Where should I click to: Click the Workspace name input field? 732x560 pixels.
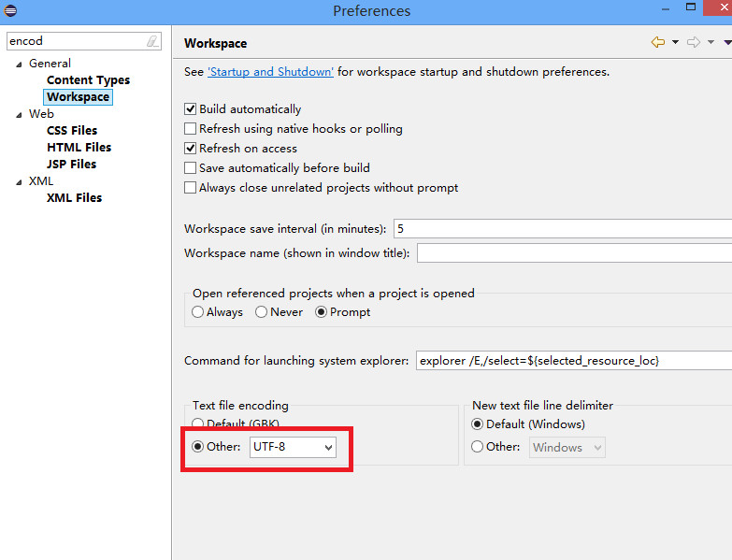[x=574, y=253]
